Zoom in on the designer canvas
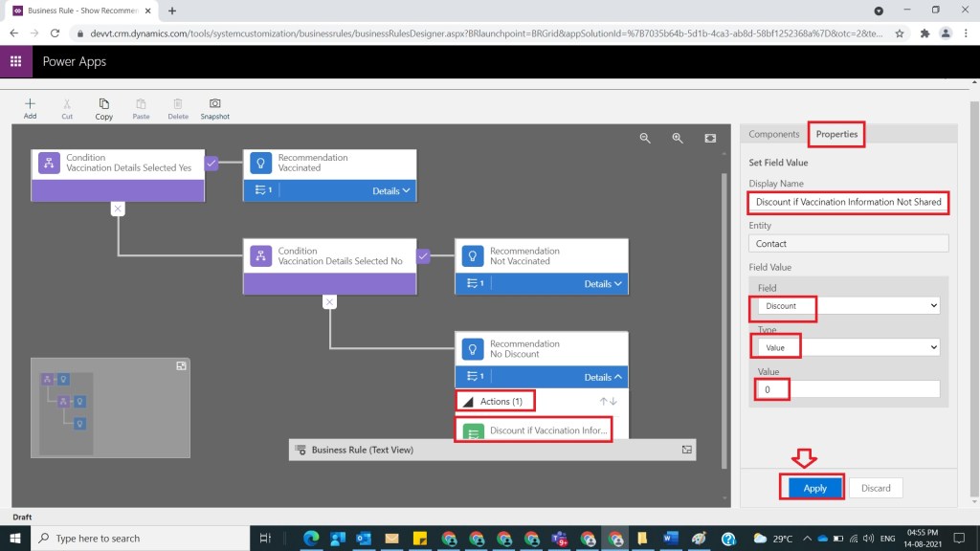This screenshot has width=980, height=551. click(x=678, y=138)
